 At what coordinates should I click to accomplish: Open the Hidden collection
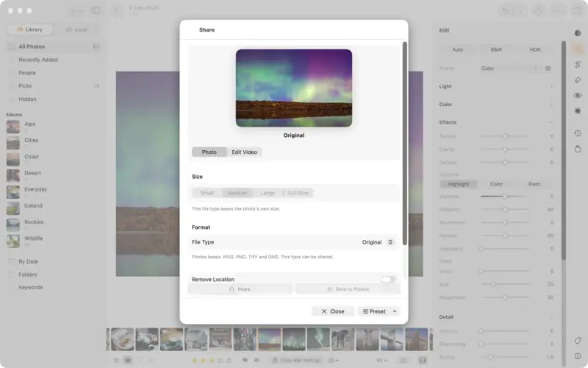54,99
